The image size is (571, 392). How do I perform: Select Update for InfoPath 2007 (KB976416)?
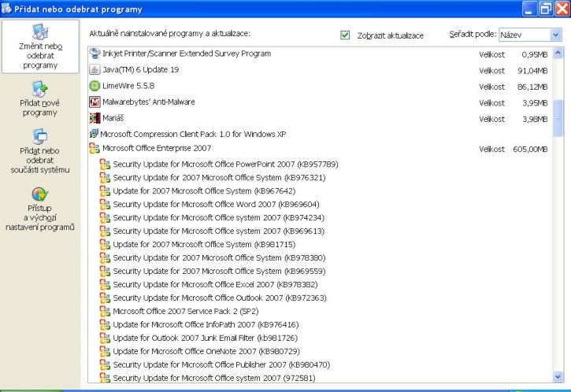pyautogui.click(x=206, y=324)
